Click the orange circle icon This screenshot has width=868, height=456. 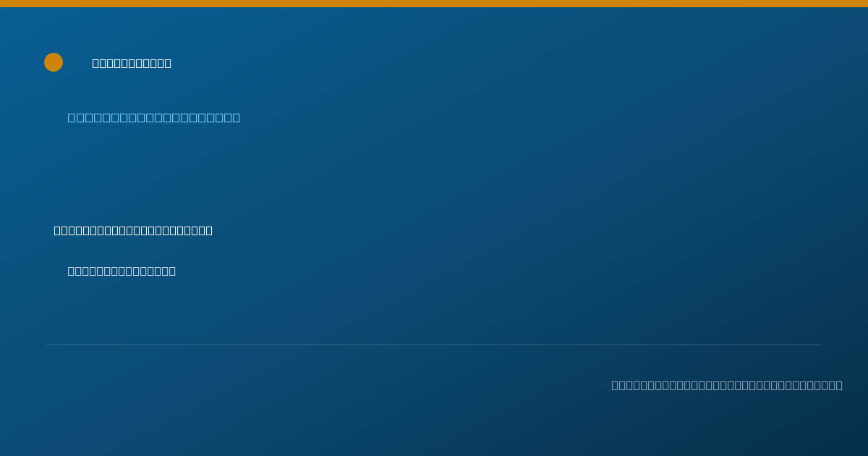(x=54, y=62)
